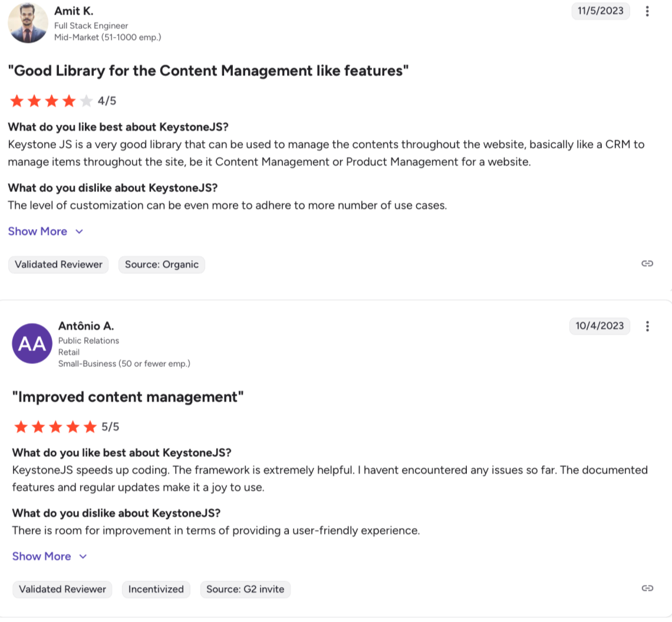Click the Source: Organic tag
Viewport: 672px width, 622px height.
pyautogui.click(x=162, y=264)
